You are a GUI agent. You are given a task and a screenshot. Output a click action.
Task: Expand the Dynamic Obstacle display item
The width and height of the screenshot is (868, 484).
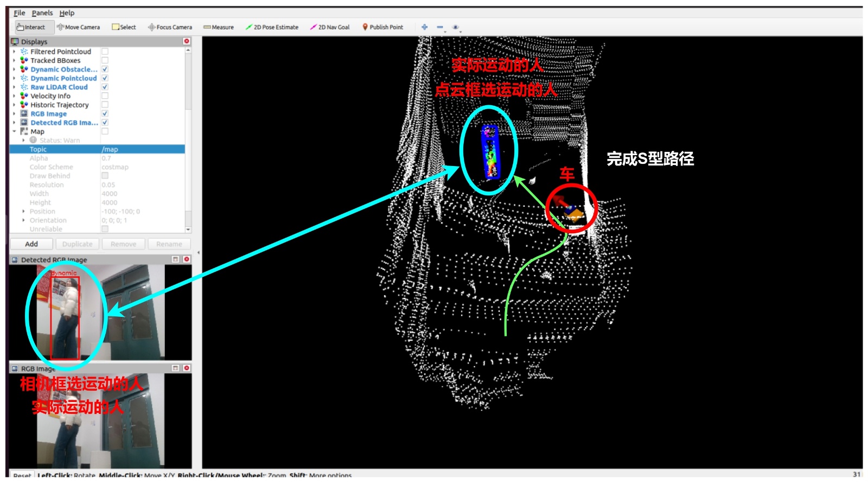tap(14, 69)
